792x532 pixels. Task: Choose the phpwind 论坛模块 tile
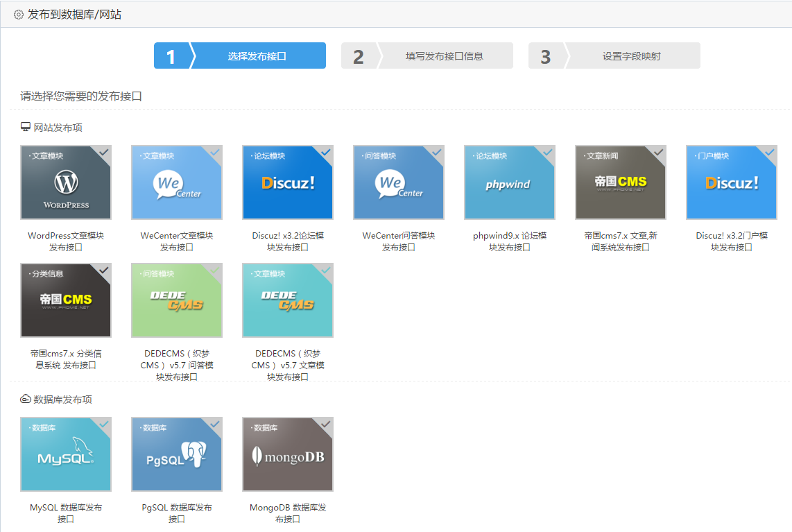tap(510, 182)
